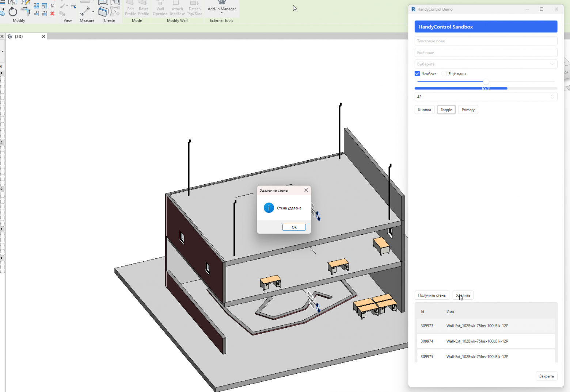Image resolution: width=570 pixels, height=392 pixels.
Task: Select the Paint tool in View panel
Action: tap(62, 6)
